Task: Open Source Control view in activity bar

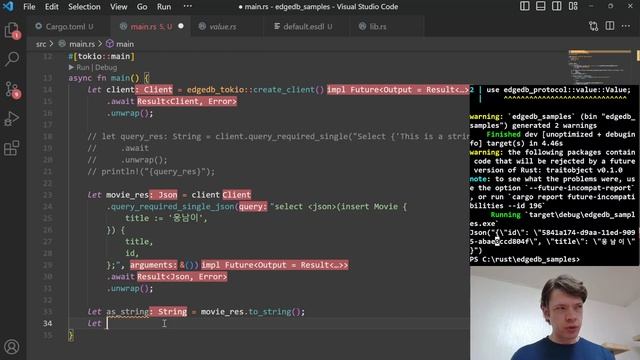Action: (12, 89)
